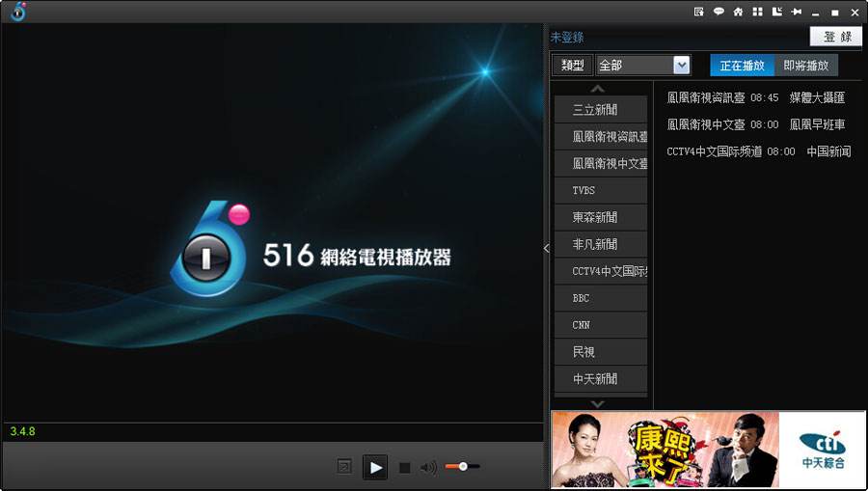Select the 東森新聞 channel
Screen dimensions: 868x491
tap(601, 218)
